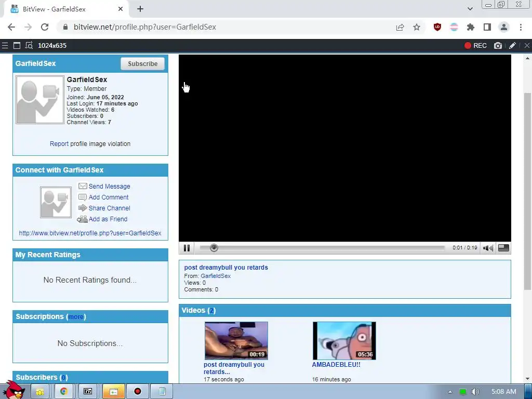Screen dimensions: 532x399
Task: Click the 1024x635 capture size label
Action: tap(52, 46)
